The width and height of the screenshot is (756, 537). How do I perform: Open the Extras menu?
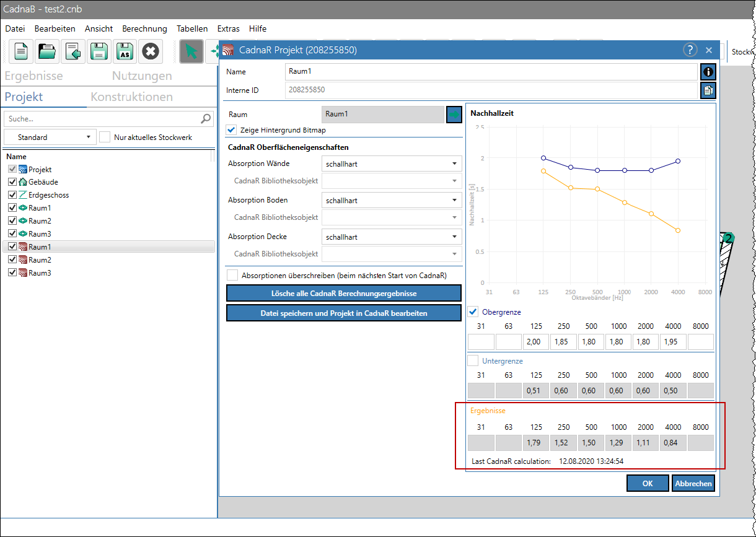click(229, 28)
